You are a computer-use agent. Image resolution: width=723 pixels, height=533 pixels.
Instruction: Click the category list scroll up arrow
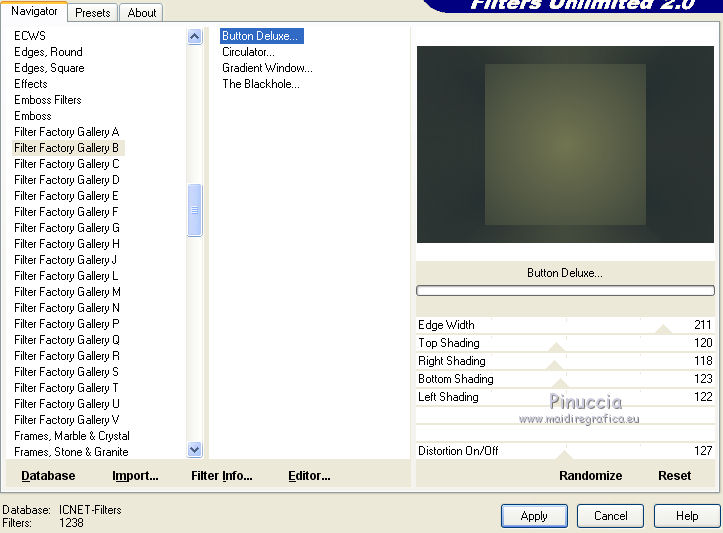(x=195, y=36)
